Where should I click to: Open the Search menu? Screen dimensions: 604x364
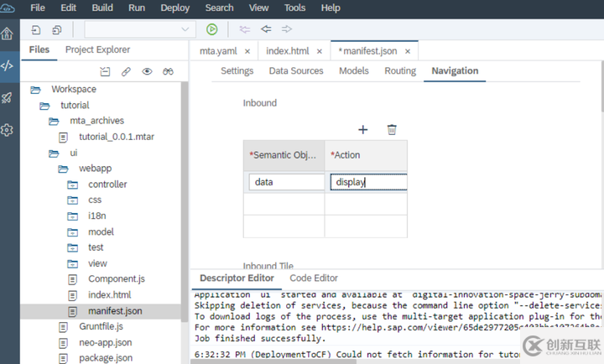(220, 8)
